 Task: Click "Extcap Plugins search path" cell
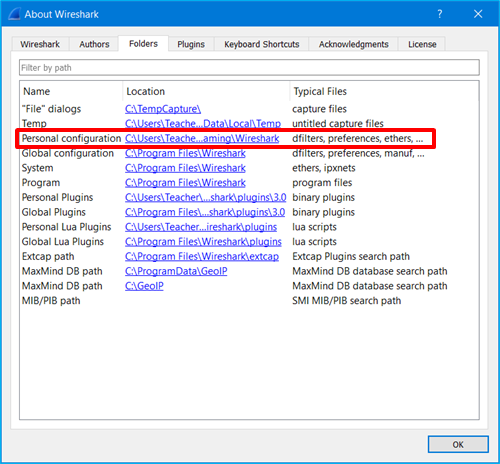pos(351,256)
